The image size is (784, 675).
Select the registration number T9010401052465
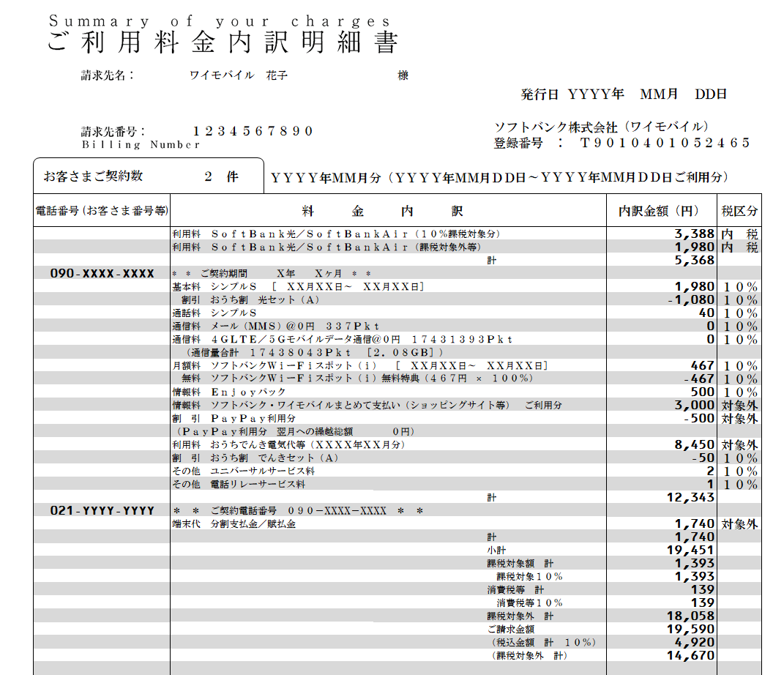[x=665, y=143]
